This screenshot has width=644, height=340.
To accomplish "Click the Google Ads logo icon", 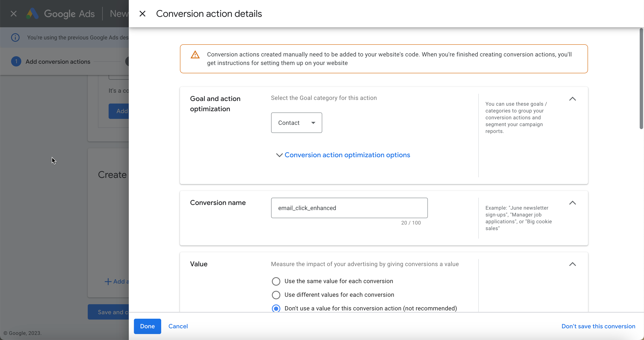I will pyautogui.click(x=33, y=14).
